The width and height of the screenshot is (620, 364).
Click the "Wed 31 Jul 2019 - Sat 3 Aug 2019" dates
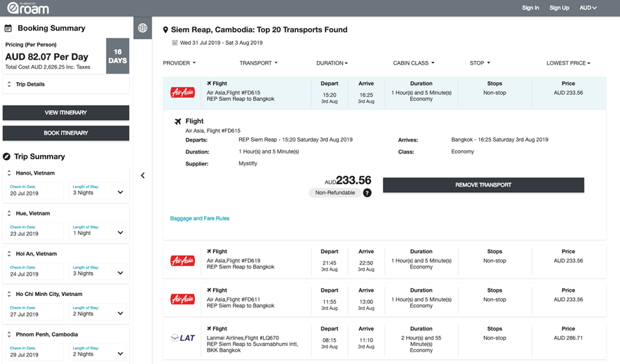221,43
